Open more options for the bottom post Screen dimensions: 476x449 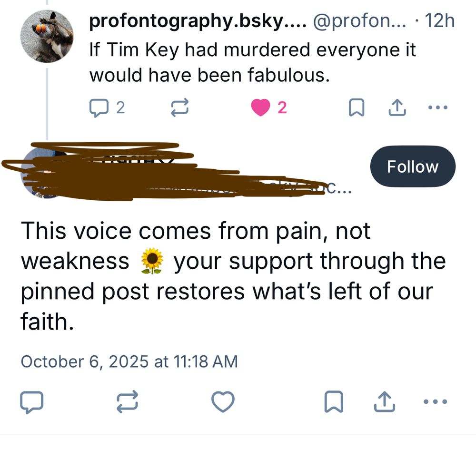click(435, 402)
